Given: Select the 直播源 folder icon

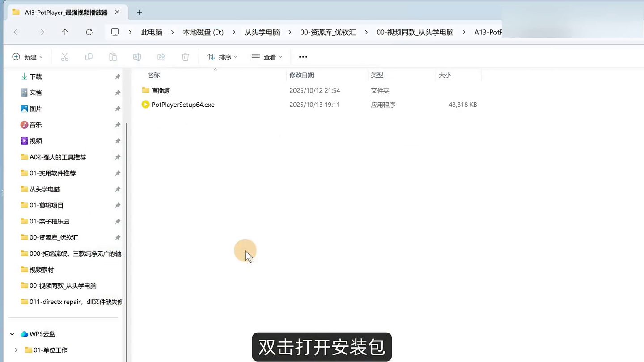Looking at the screenshot, I should (x=145, y=90).
